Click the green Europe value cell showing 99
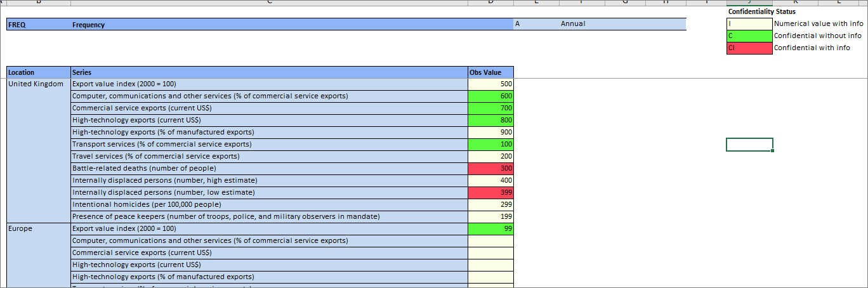 click(x=490, y=228)
